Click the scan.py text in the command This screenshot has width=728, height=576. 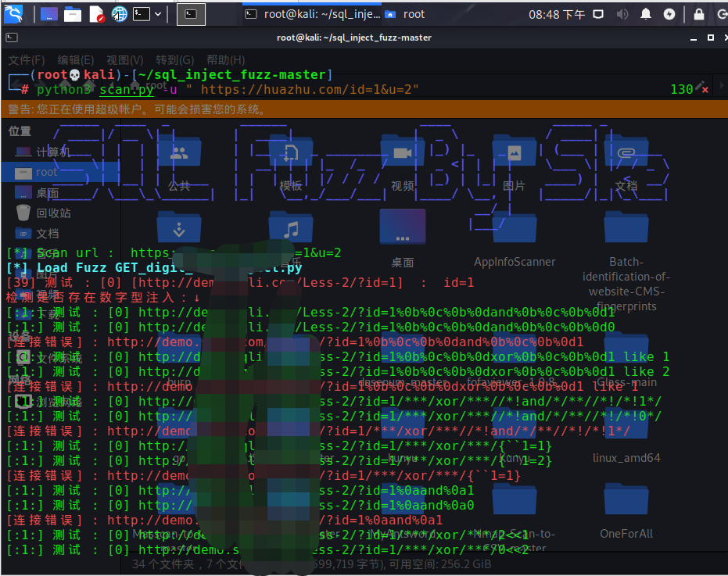(127, 89)
